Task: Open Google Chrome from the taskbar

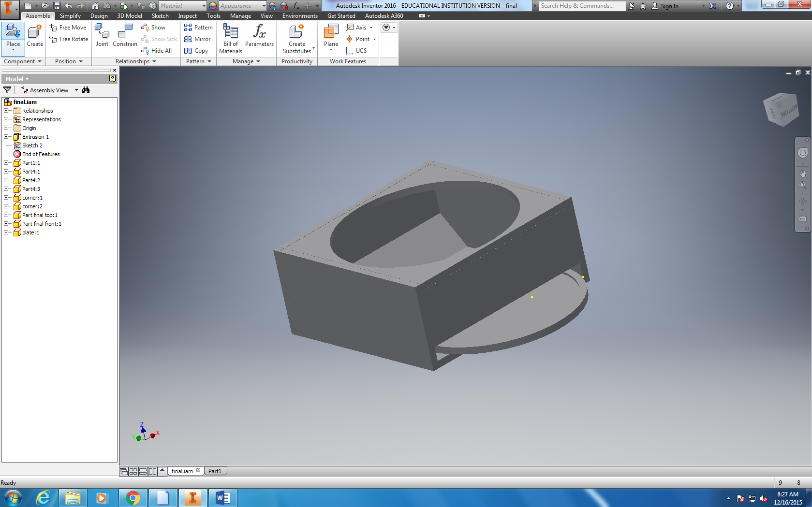Action: (133, 498)
